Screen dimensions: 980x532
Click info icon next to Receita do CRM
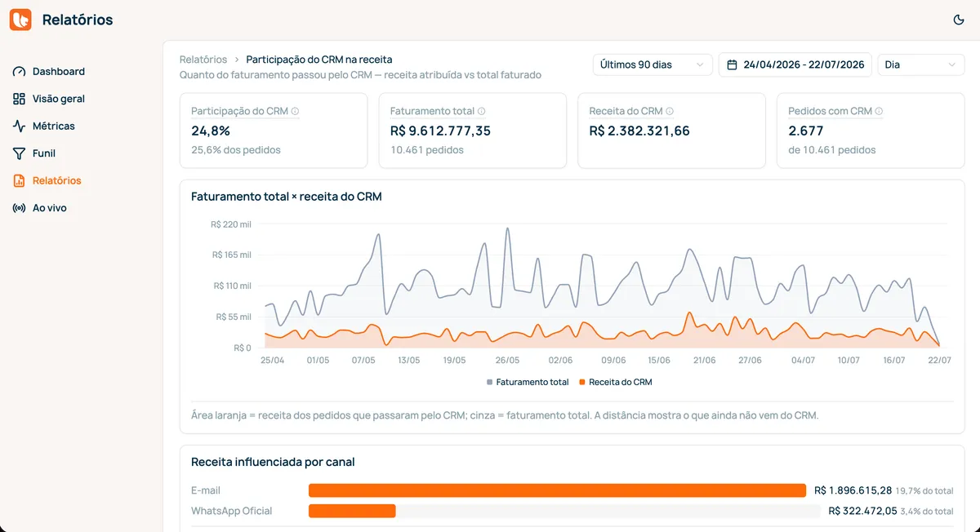click(670, 111)
